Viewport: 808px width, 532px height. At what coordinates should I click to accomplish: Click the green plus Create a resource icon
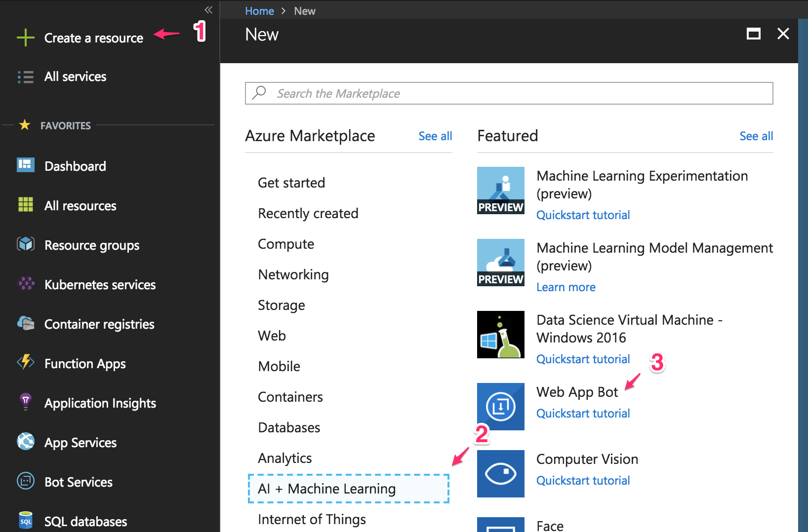pyautogui.click(x=26, y=38)
